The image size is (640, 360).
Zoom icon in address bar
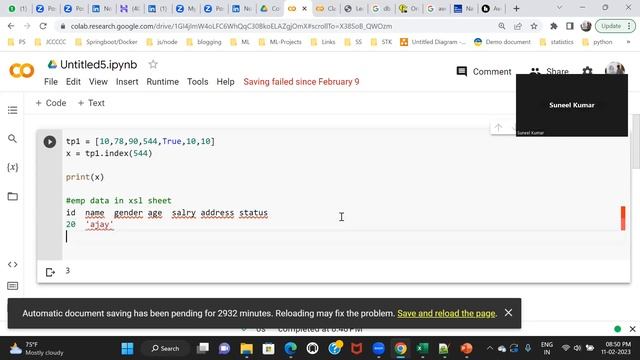[x=502, y=26]
